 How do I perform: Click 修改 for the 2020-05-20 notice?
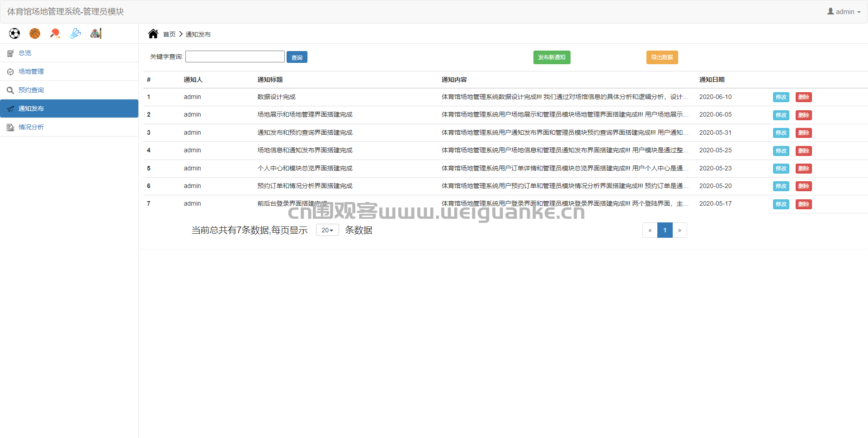click(781, 186)
